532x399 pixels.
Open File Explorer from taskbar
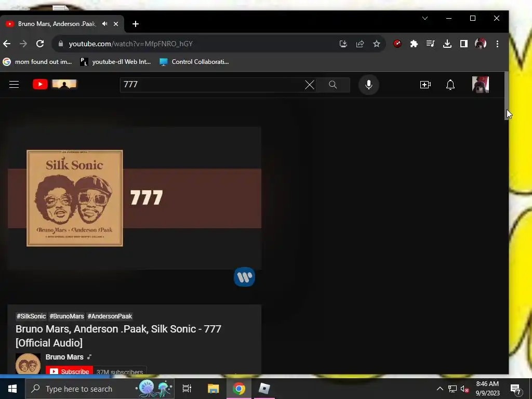point(214,389)
